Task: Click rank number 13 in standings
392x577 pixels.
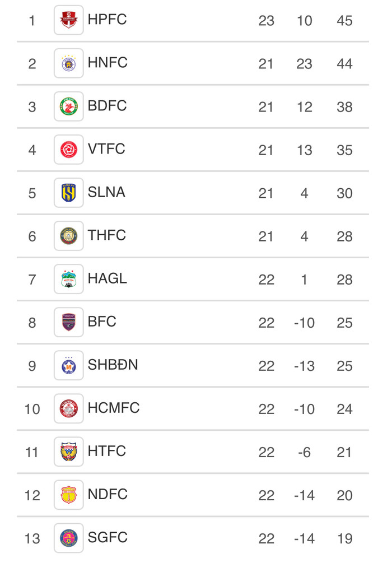Action: pyautogui.click(x=32, y=538)
